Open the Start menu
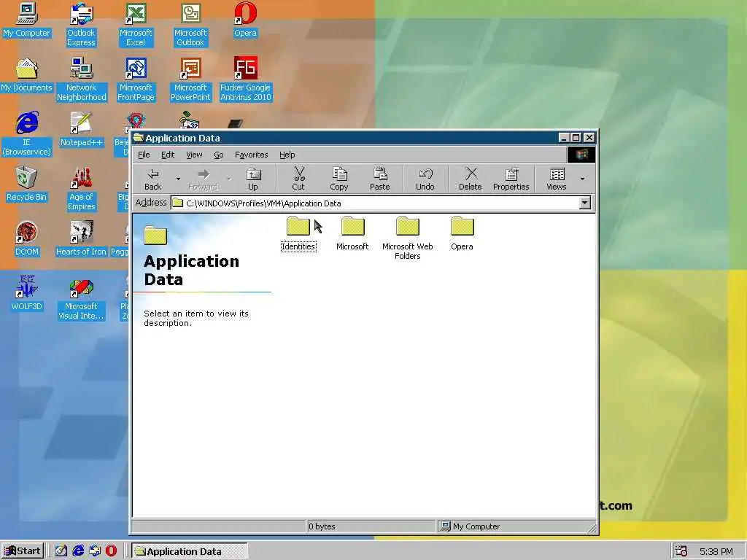747x560 pixels. [x=23, y=551]
